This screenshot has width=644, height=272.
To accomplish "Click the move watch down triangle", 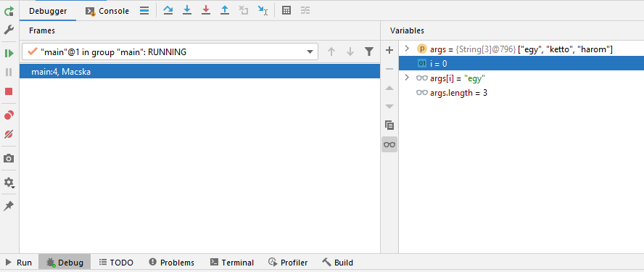I will tap(389, 107).
